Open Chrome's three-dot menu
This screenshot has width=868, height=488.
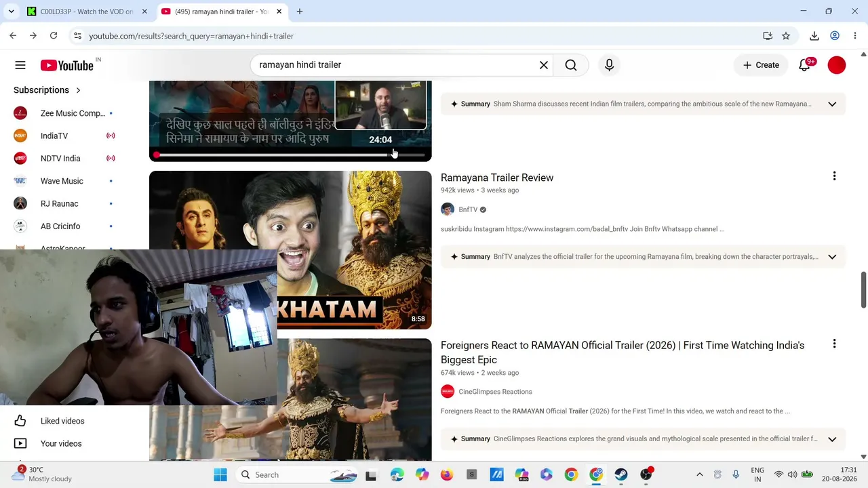pyautogui.click(x=855, y=36)
